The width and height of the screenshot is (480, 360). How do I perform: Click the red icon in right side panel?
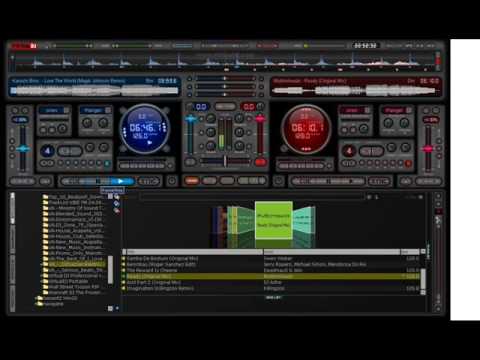click(439, 211)
